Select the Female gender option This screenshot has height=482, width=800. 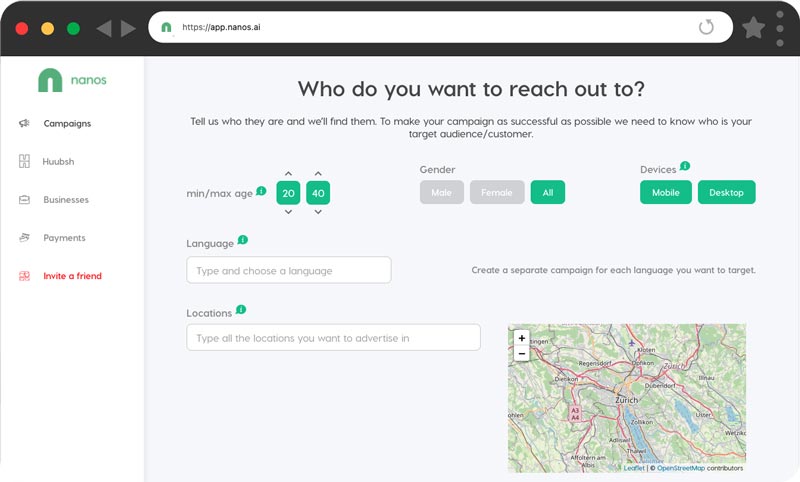coord(497,192)
